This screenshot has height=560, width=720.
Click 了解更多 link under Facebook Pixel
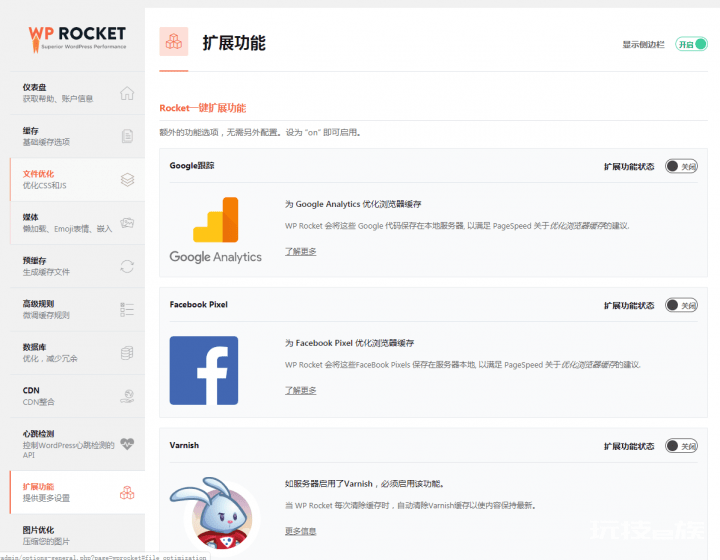300,391
